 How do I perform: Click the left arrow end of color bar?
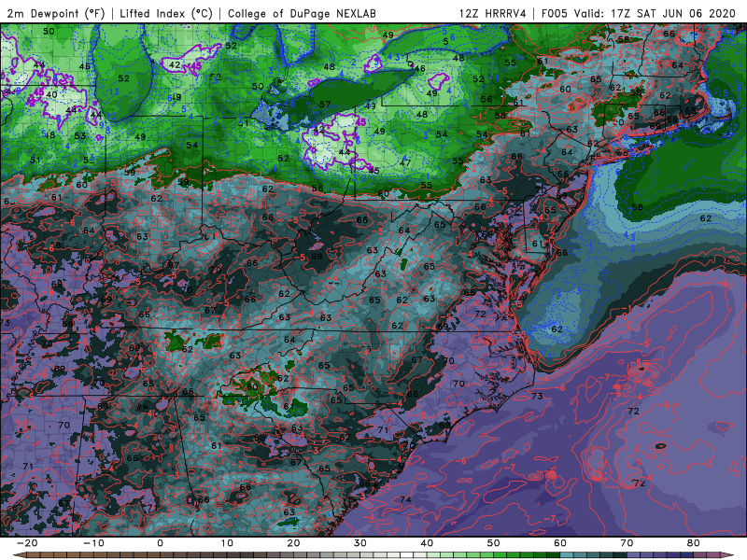pos(18,555)
